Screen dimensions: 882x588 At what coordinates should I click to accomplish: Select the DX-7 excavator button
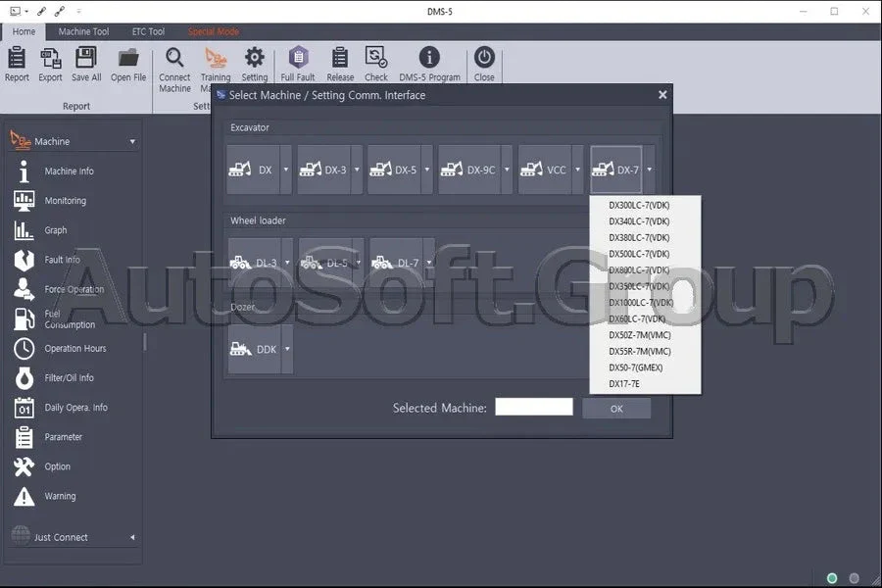(x=616, y=170)
